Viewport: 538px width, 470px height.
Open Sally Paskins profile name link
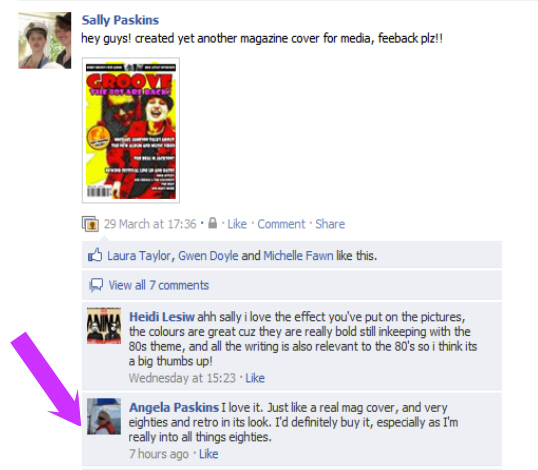pos(120,20)
